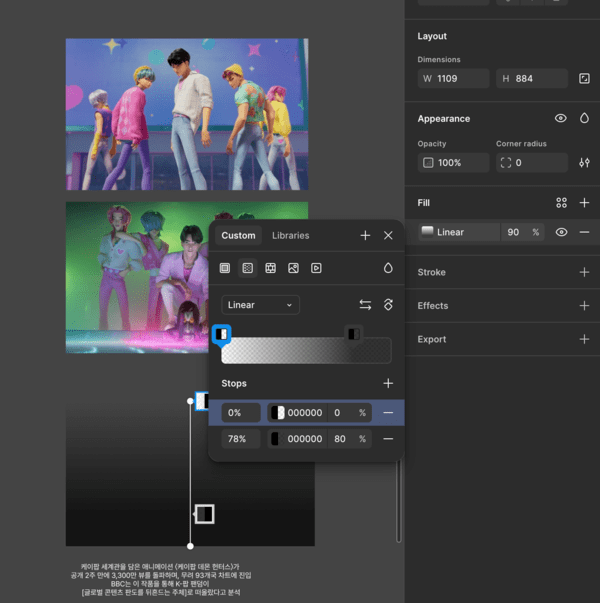This screenshot has height=603, width=600.
Task: Select the pattern fill type icon
Action: (271, 268)
